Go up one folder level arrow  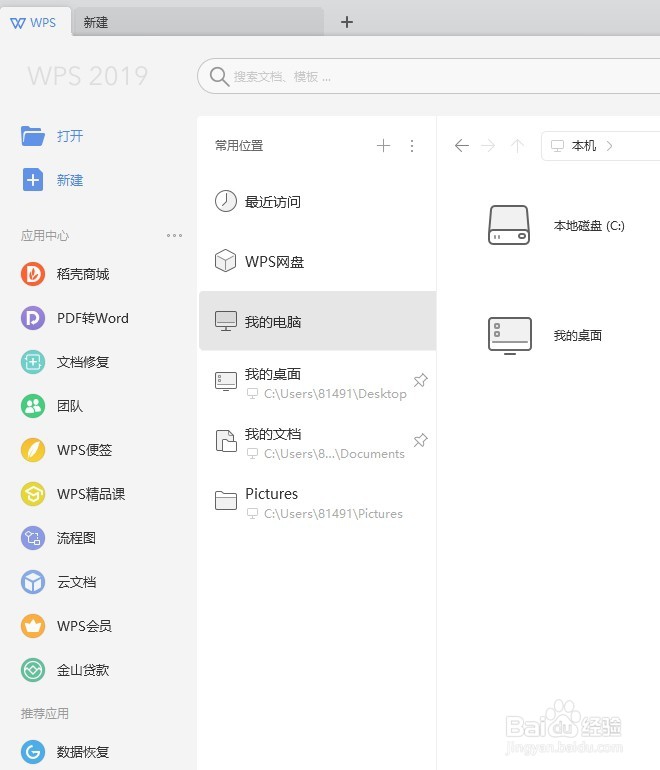click(x=517, y=145)
